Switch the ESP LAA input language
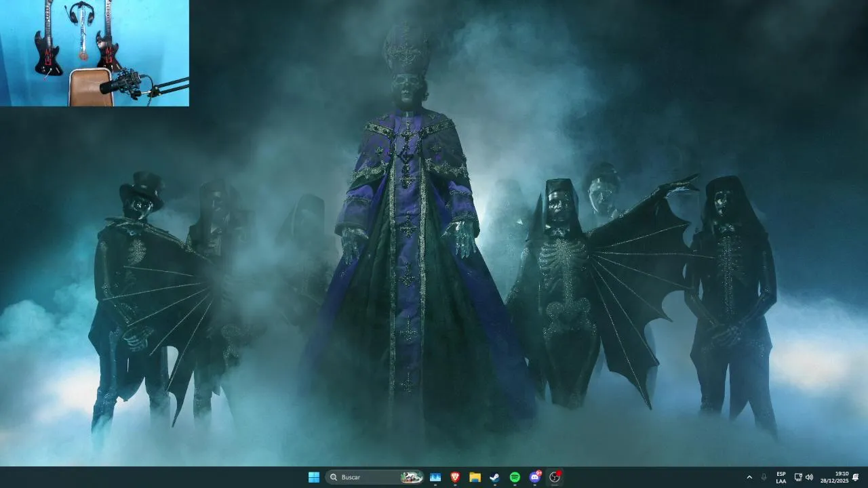Image resolution: width=868 pixels, height=488 pixels. (x=781, y=477)
